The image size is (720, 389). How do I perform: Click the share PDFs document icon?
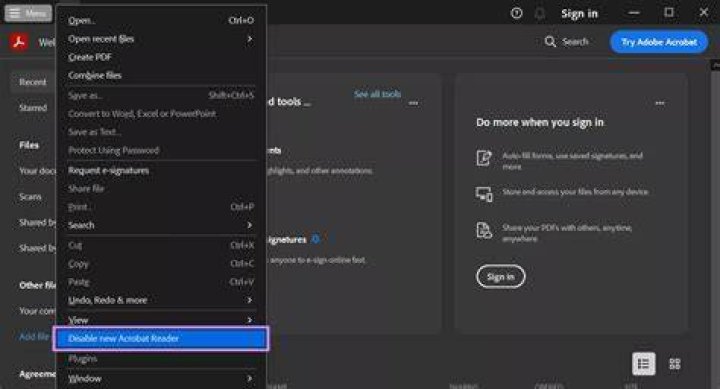click(484, 231)
